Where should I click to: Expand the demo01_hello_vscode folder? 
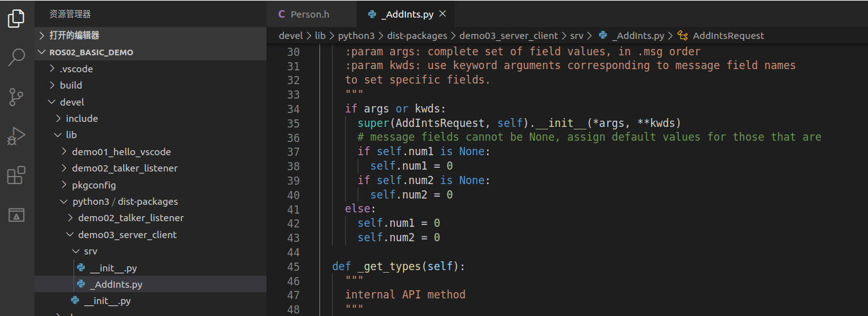[121, 151]
